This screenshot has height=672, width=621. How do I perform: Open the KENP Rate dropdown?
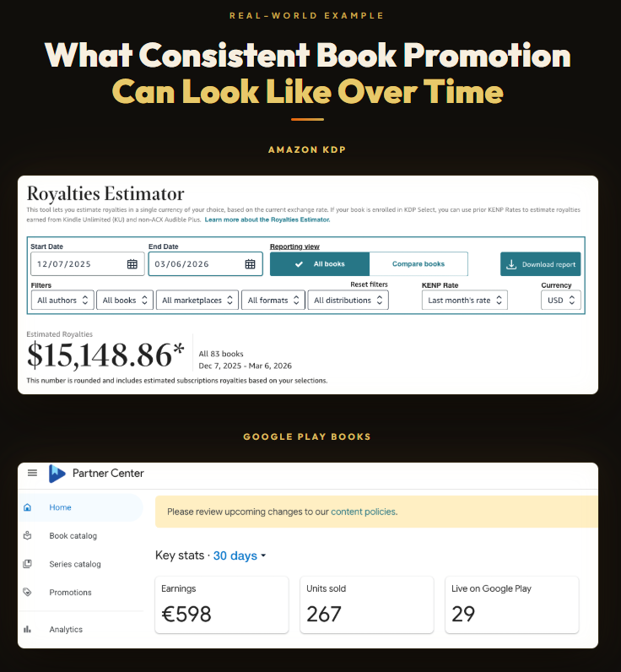click(x=465, y=301)
